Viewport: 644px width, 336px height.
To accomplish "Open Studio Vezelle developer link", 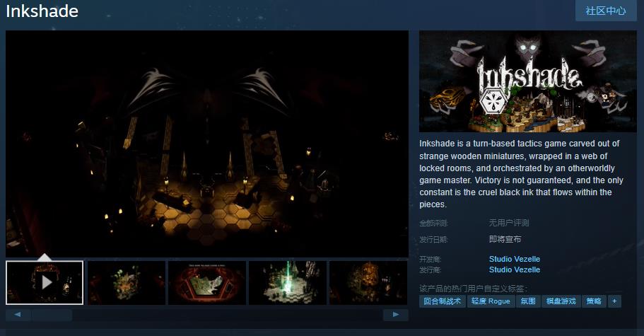I will pos(514,259).
